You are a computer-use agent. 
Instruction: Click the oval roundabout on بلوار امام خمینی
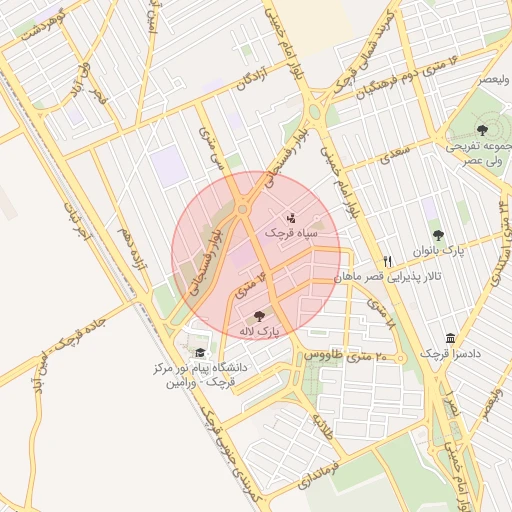pos(314,112)
